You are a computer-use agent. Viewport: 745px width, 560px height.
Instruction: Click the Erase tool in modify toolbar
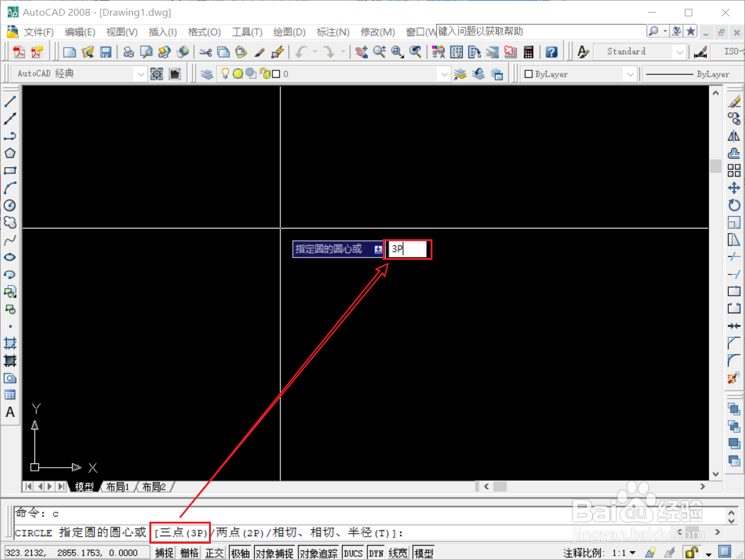734,101
